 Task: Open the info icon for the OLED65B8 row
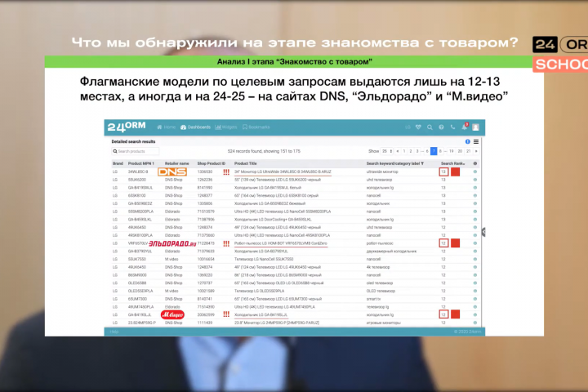475,283
